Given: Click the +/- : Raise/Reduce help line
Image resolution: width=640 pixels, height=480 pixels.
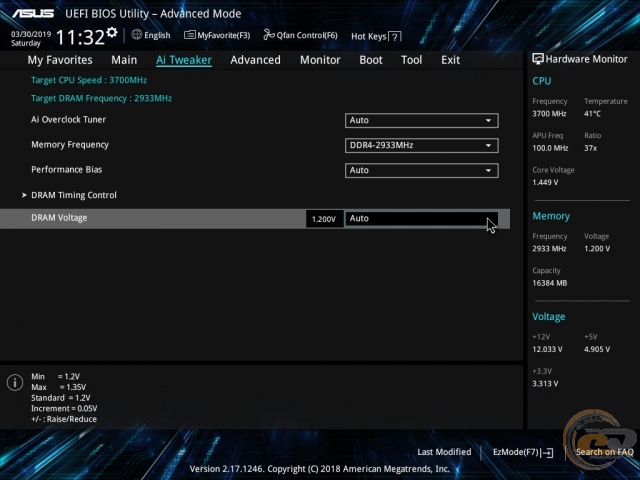Looking at the screenshot, I should click(x=64, y=419).
